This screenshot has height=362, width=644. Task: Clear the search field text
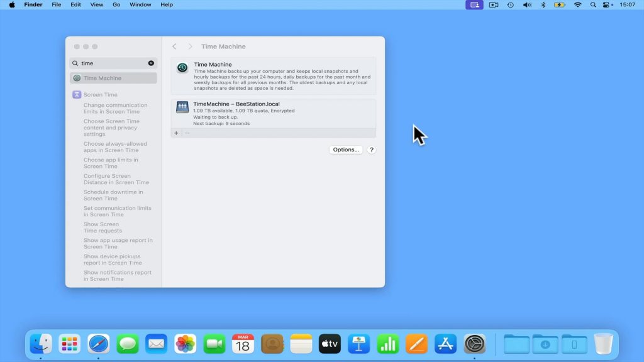tap(151, 63)
